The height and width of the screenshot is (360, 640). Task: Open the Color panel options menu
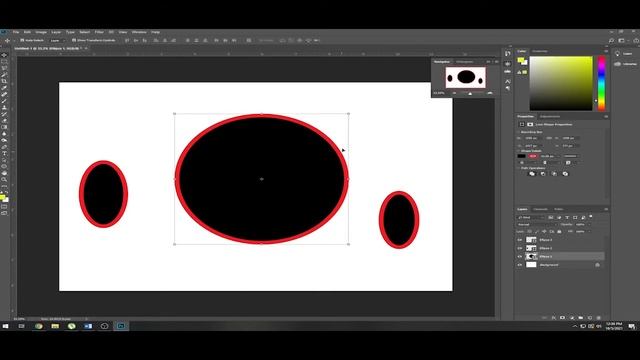click(x=606, y=51)
